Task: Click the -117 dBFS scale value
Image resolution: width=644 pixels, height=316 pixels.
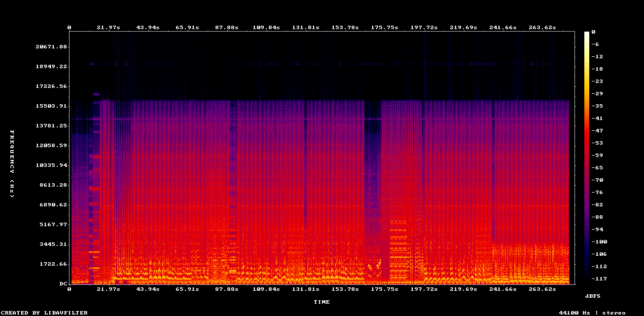Action: (x=599, y=278)
